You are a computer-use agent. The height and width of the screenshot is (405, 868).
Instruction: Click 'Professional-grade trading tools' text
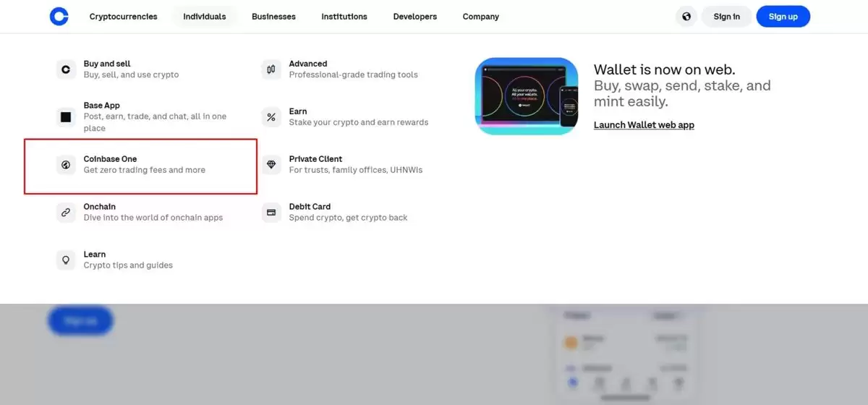(354, 74)
